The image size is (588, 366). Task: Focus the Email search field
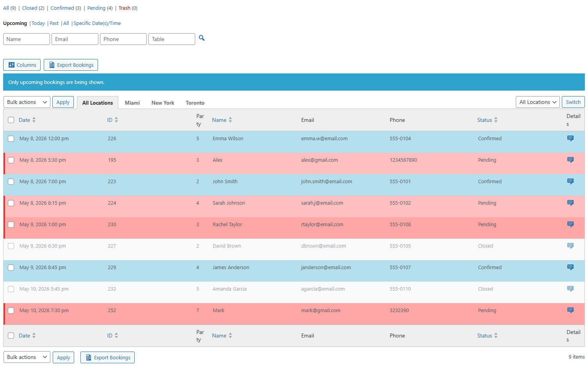coord(75,39)
